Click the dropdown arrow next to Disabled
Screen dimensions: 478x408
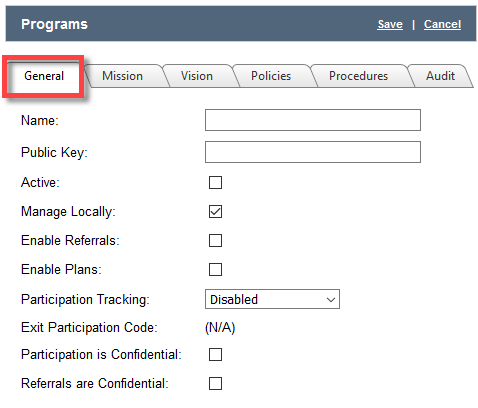[331, 300]
